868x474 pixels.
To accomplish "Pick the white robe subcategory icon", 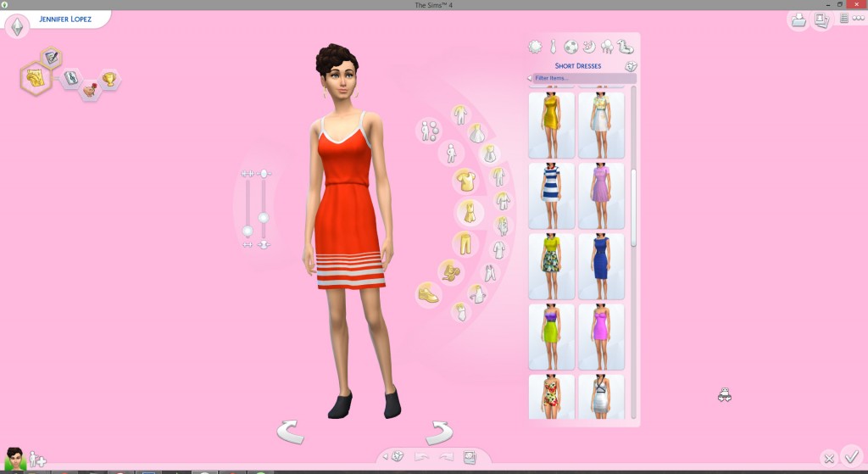I will coord(498,250).
